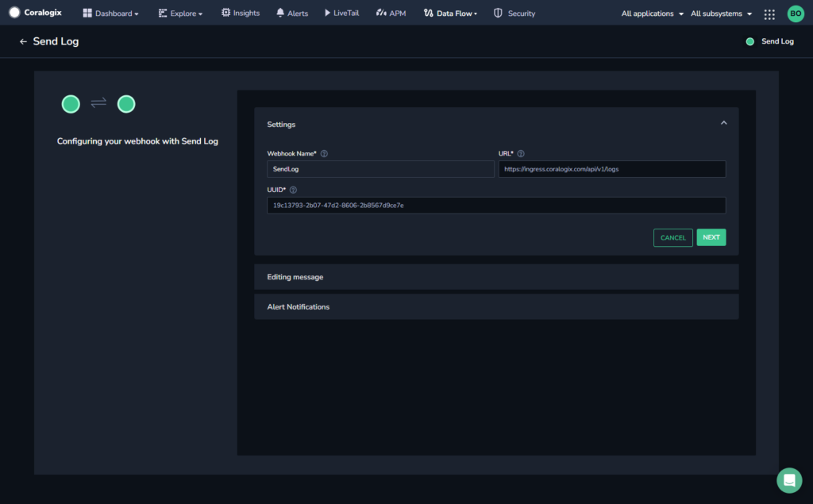This screenshot has height=504, width=813.
Task: Open the Security section
Action: click(x=514, y=13)
